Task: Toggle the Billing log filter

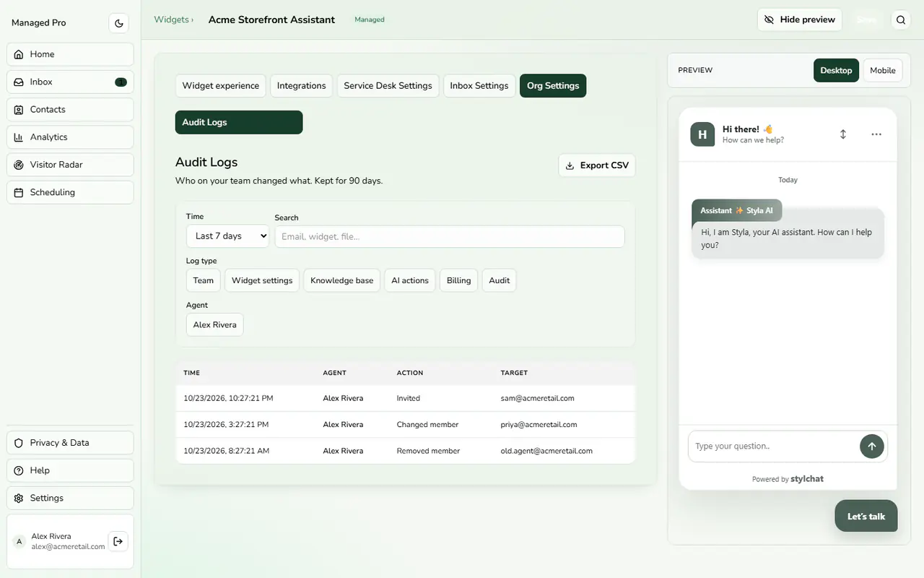Action: (x=458, y=280)
